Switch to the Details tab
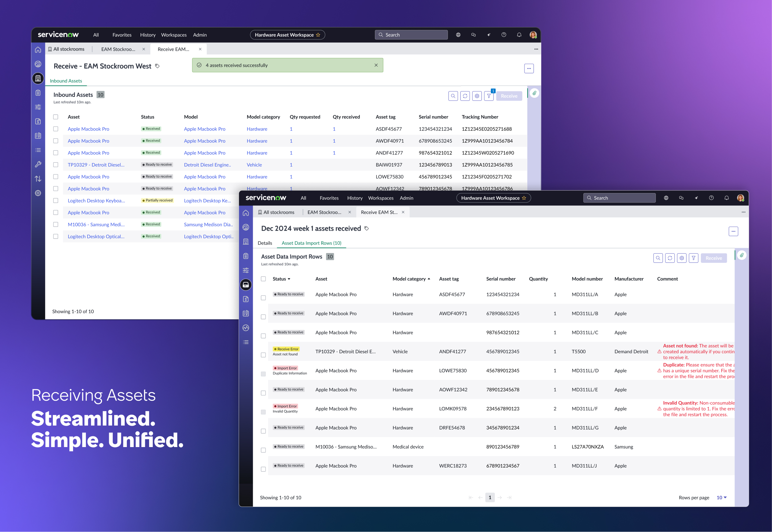The height and width of the screenshot is (532, 772). [x=265, y=243]
